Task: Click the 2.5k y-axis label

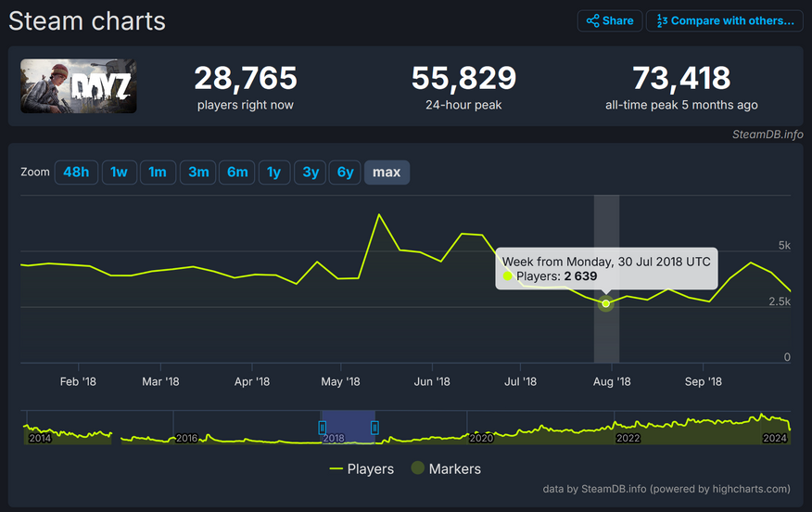Action: tap(780, 301)
